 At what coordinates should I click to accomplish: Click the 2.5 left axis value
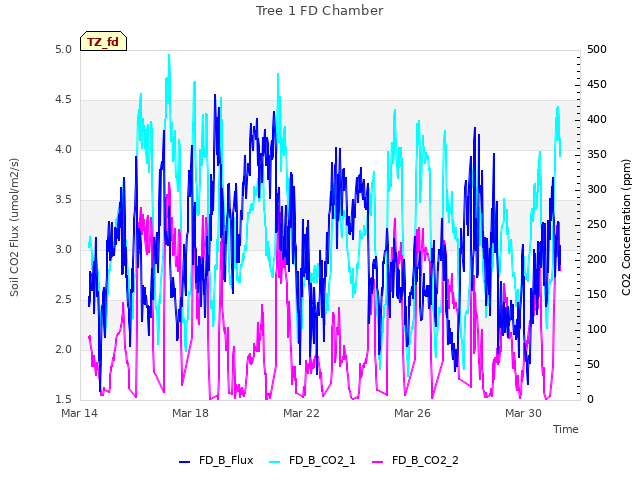click(63, 300)
